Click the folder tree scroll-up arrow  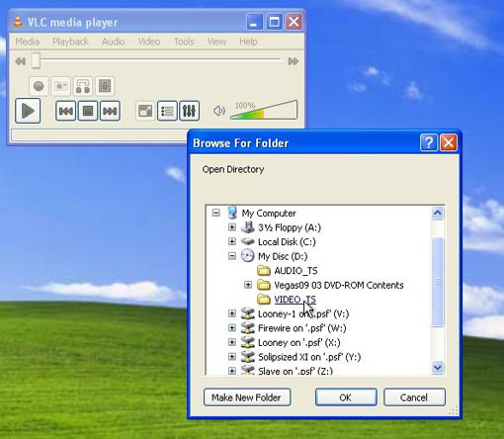click(438, 213)
